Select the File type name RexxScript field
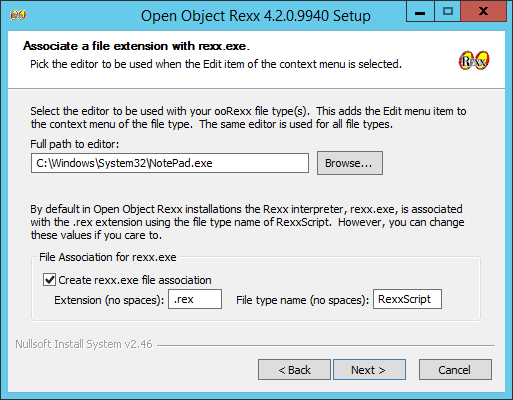Screen dimensions: 513x400 pyautogui.click(x=407, y=299)
